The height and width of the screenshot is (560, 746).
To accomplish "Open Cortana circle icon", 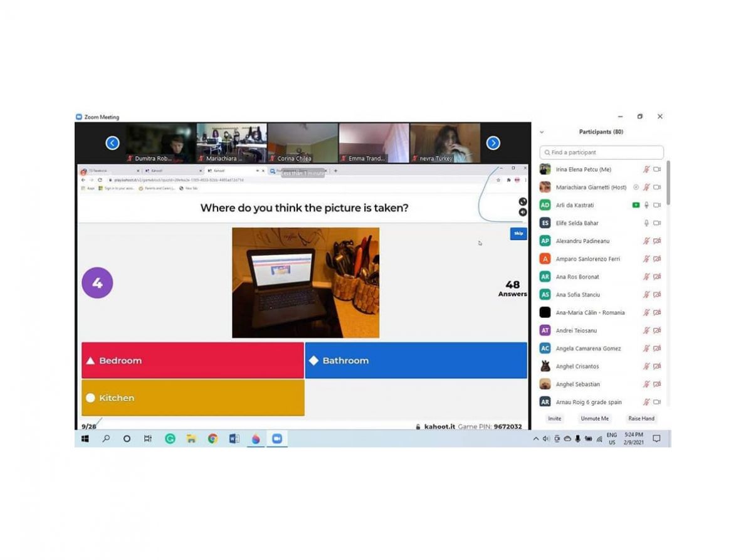I will tap(127, 439).
